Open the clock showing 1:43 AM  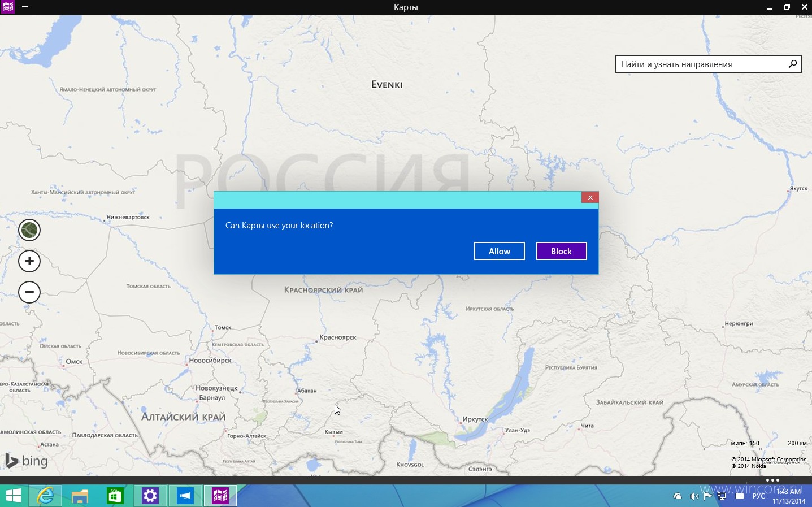click(789, 496)
